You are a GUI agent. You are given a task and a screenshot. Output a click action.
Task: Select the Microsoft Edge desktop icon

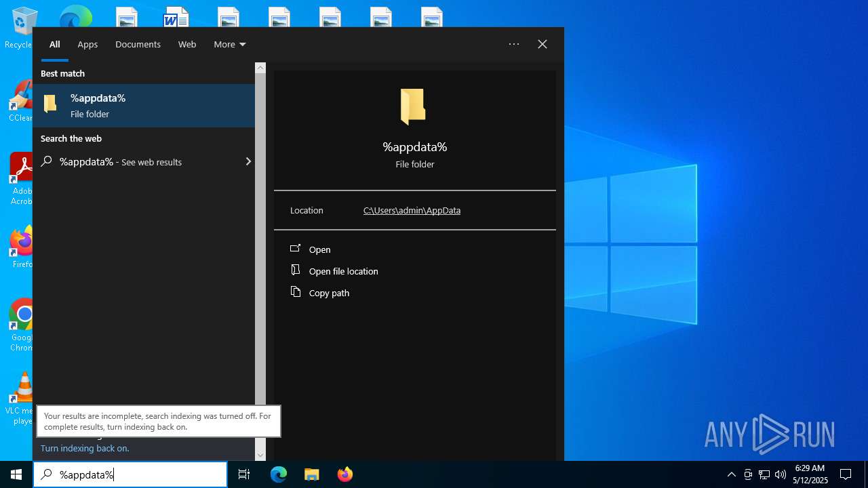point(75,17)
